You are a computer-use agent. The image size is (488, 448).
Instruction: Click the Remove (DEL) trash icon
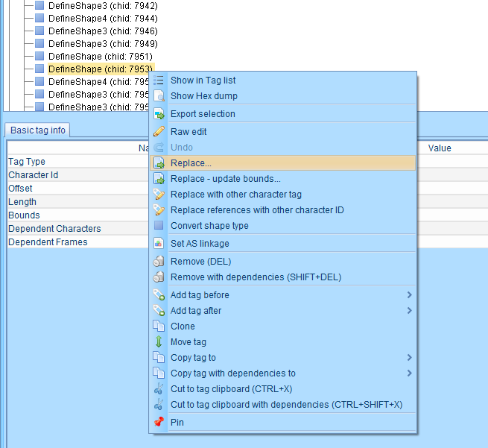click(x=159, y=262)
